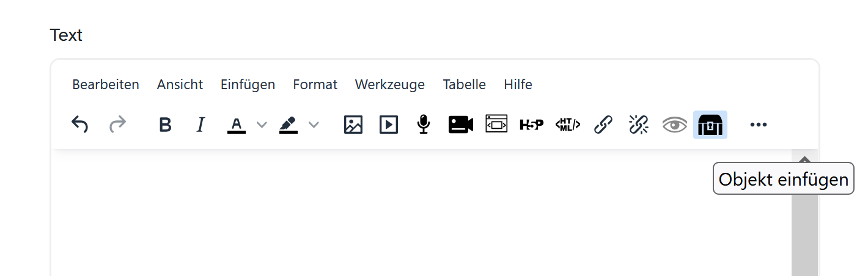Screen dimensions: 868x276
Task: Start audio recording with microphone icon
Action: (x=424, y=125)
